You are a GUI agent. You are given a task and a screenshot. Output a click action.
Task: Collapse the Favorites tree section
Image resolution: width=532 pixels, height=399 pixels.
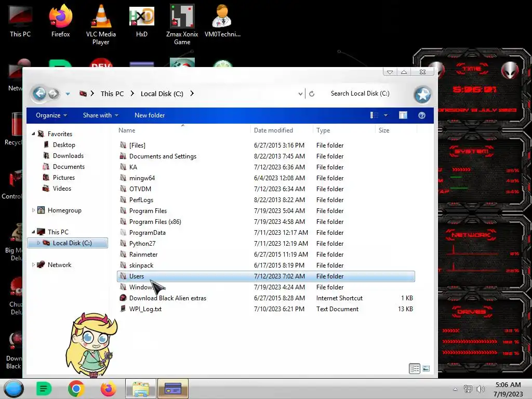(33, 134)
